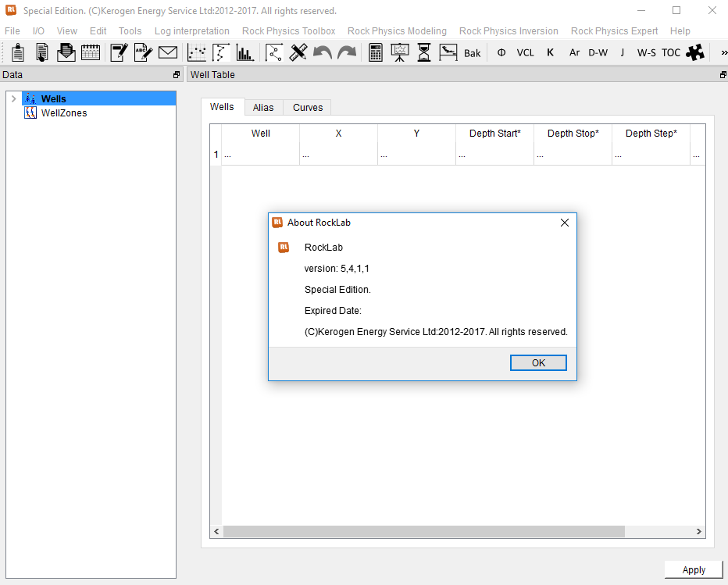Select WellZones in the data tree
This screenshot has height=585, width=728.
click(x=63, y=113)
